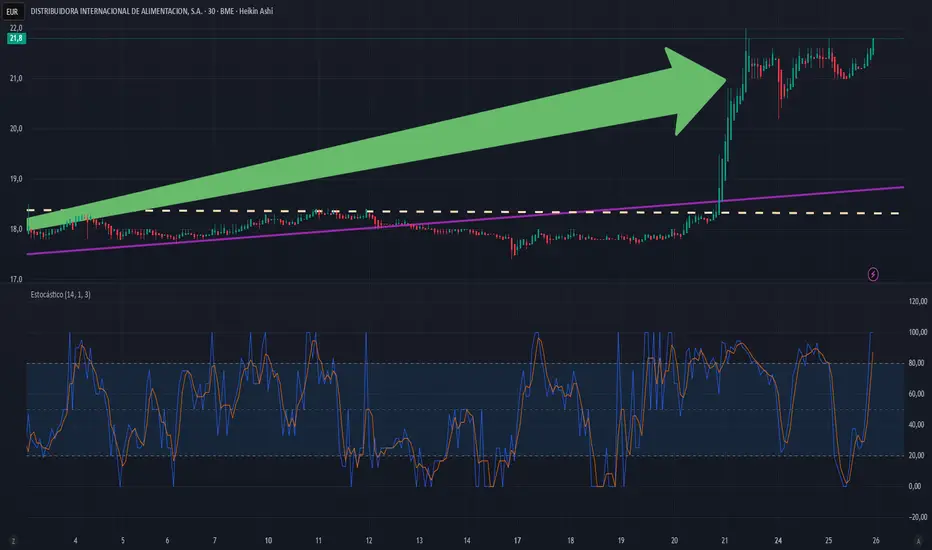Click the -20,00 stochastic scale value

point(918,517)
